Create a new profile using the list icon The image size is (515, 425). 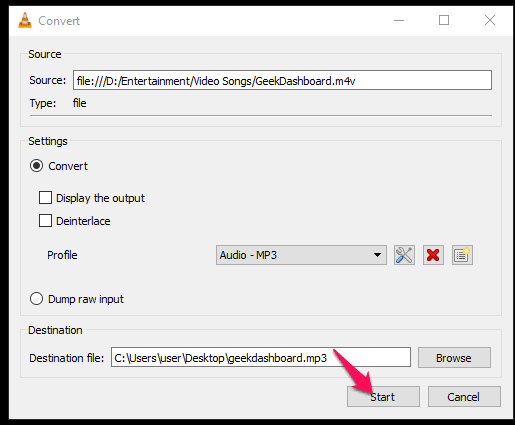pyautogui.click(x=462, y=255)
